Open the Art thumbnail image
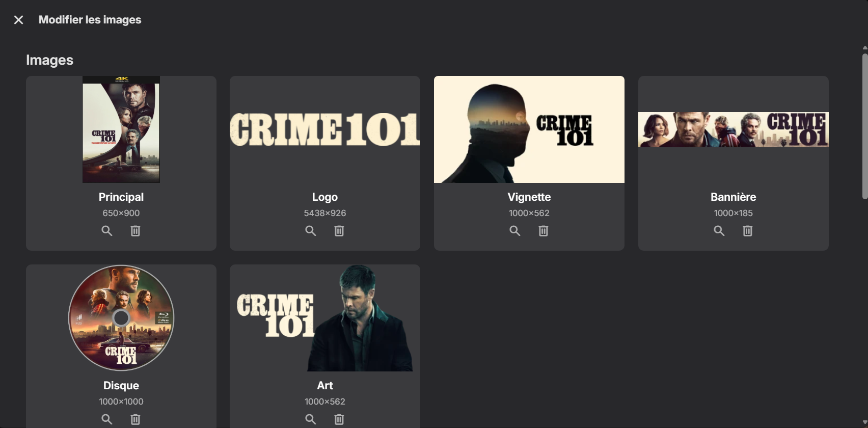Viewport: 868px width, 428px height. point(325,318)
